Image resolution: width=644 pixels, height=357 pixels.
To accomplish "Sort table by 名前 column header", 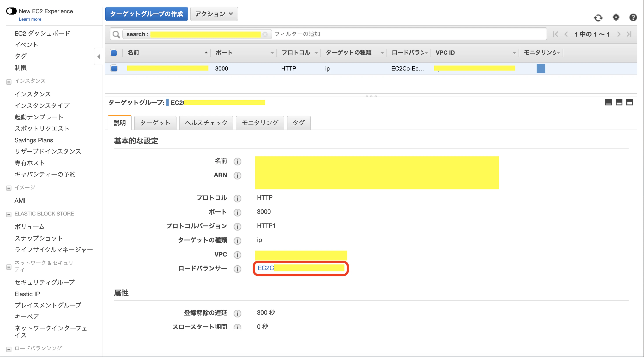I will 133,53.
